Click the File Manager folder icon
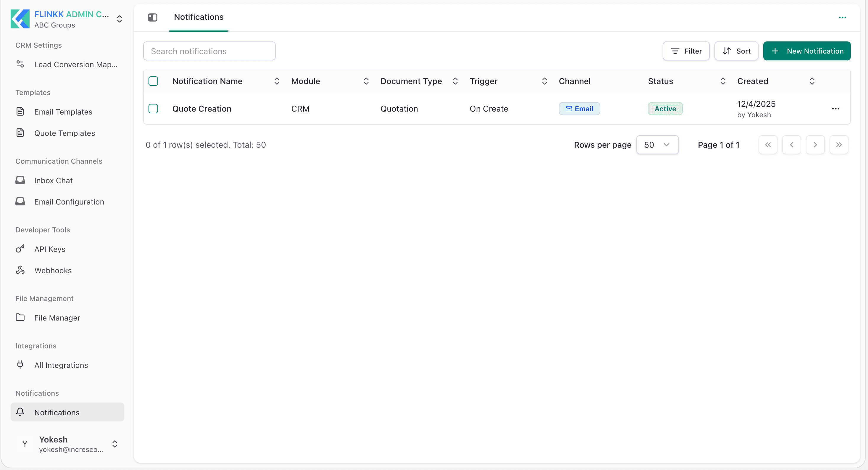This screenshot has width=868, height=470. coord(20,317)
